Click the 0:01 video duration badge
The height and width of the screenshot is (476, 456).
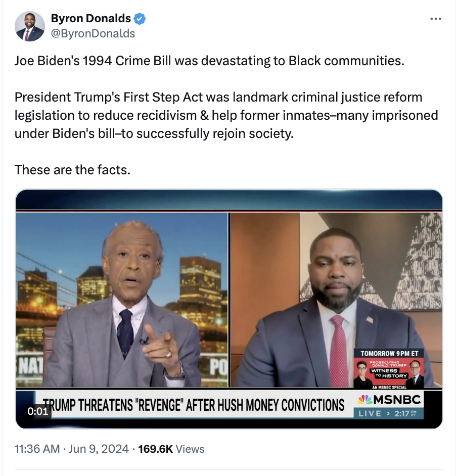tap(38, 411)
